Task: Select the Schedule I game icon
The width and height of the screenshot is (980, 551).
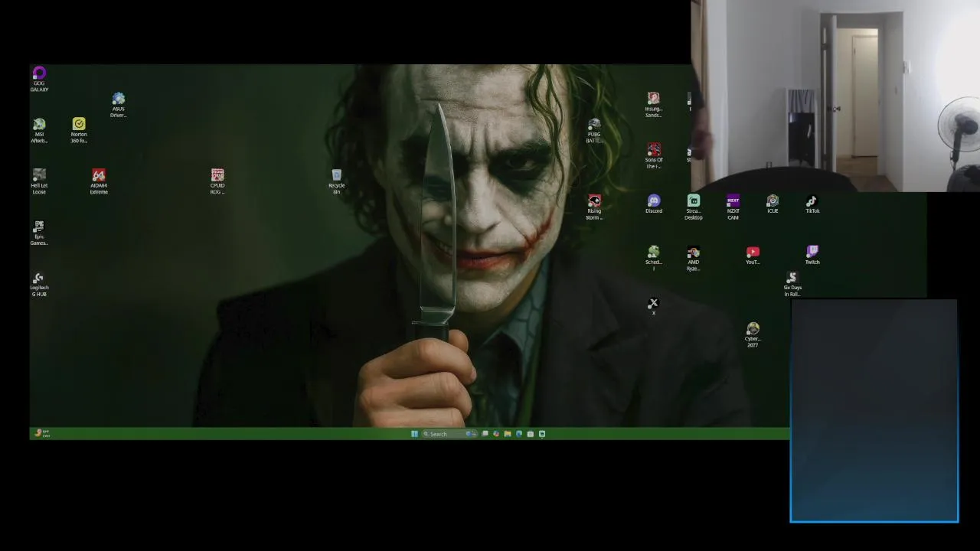Action: [653, 258]
